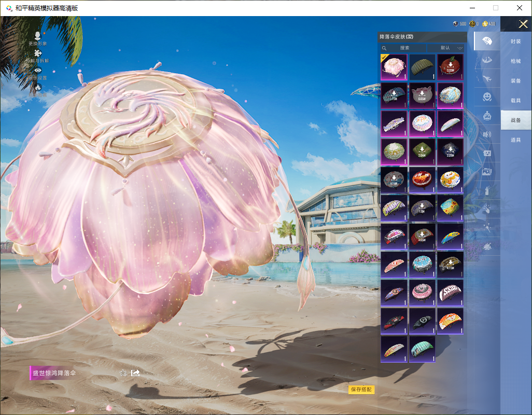The height and width of the screenshot is (415, 532).
Task: Select the glider/wings category icon
Action: coord(487,60)
